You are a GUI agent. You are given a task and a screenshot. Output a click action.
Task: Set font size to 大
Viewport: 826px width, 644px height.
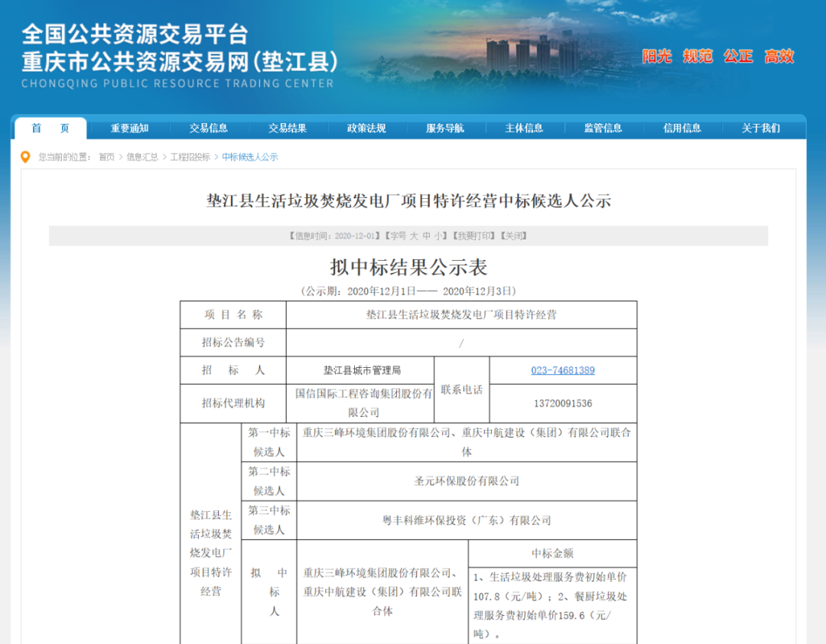coord(414,236)
